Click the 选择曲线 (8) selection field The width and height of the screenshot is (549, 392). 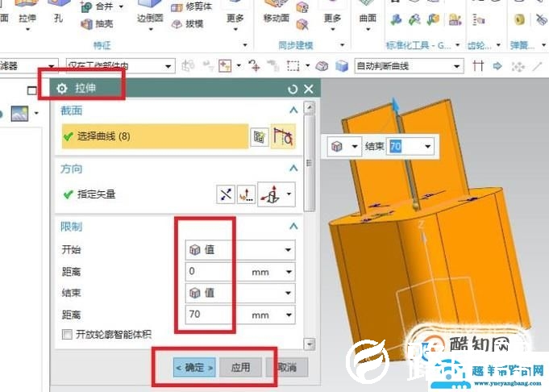[x=155, y=136]
